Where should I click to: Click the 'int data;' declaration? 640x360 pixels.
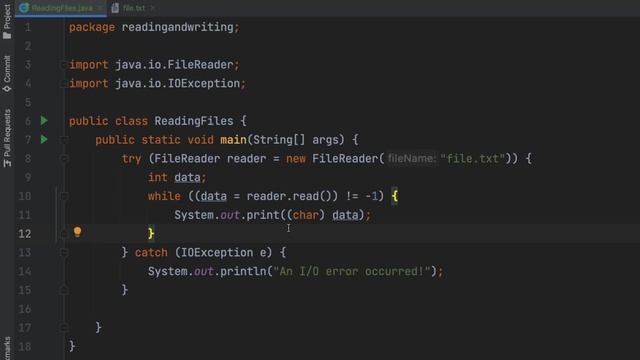coord(177,178)
